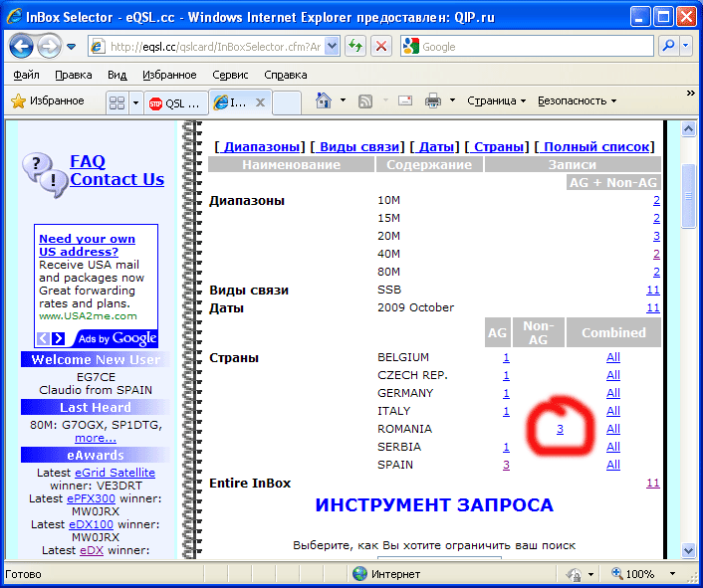Open the Сервис menu
Viewport: 703px width, 588px height.
[230, 75]
